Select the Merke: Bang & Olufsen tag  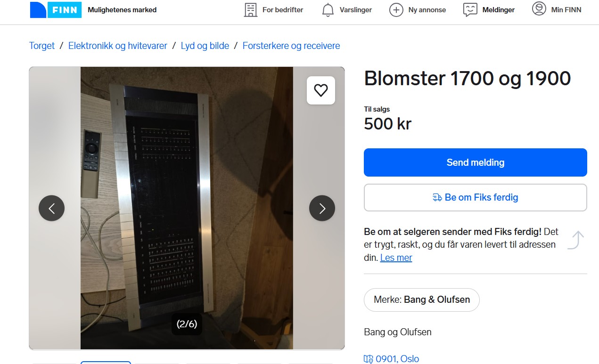[422, 300]
